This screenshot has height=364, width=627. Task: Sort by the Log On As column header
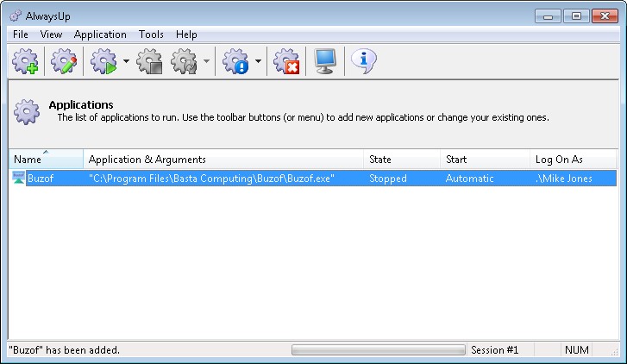[574, 160]
